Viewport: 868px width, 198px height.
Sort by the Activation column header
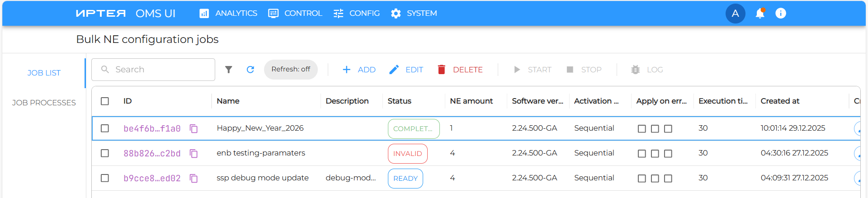596,101
